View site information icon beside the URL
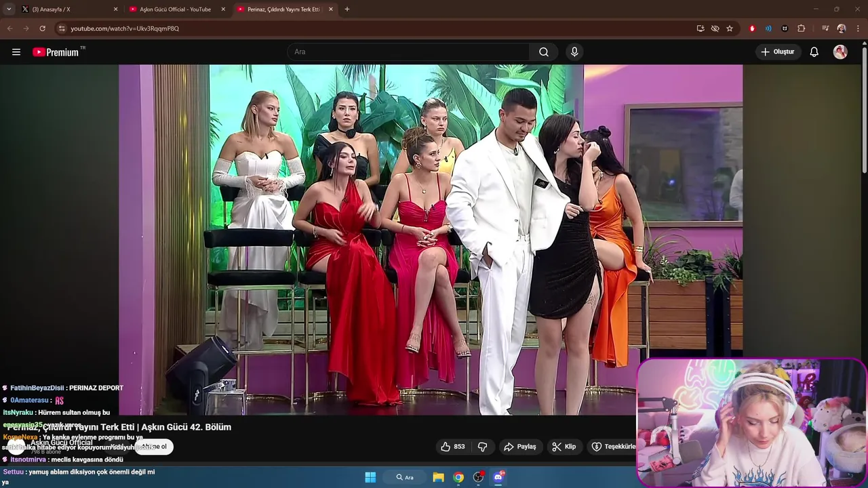Viewport: 868px width, 488px height. coord(62,28)
